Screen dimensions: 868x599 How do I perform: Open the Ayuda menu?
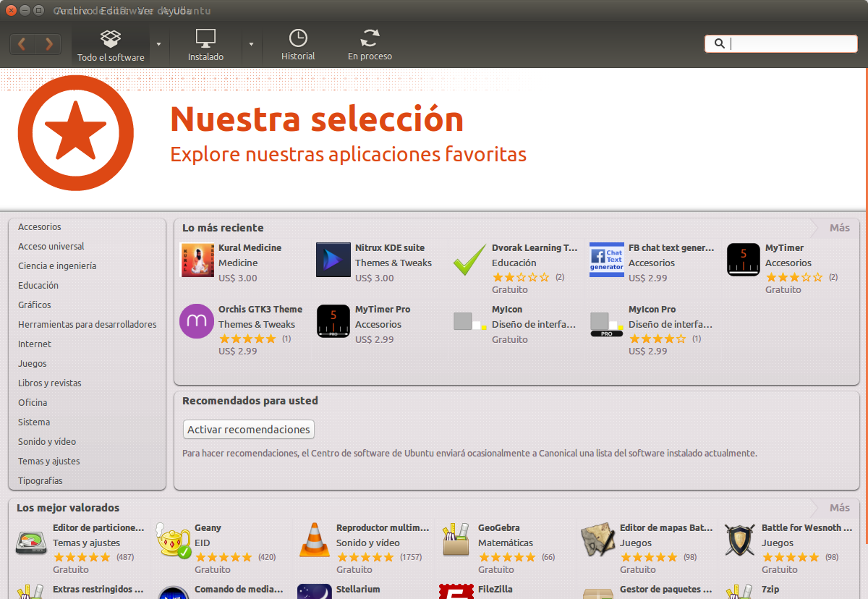click(x=176, y=11)
